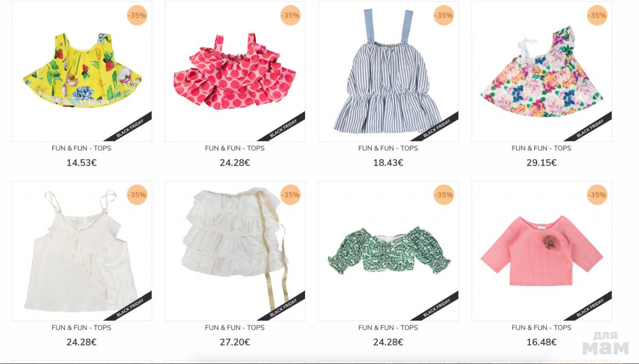The height and width of the screenshot is (364, 639).
Task: Click the для мам watermark logo
Action: point(606,343)
